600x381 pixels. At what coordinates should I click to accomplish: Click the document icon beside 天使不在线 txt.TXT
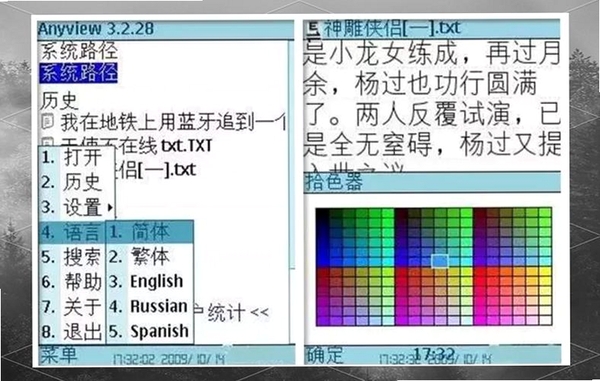point(47,142)
